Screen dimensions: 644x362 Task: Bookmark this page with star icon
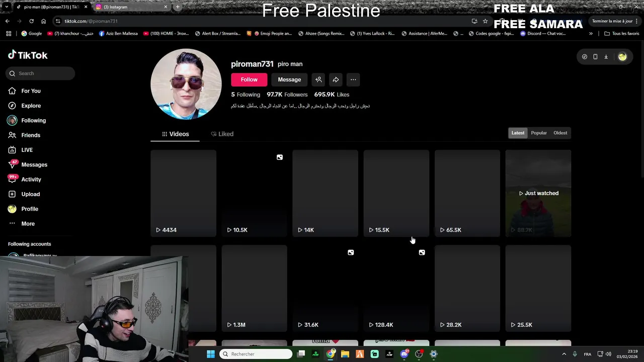pos(485,21)
